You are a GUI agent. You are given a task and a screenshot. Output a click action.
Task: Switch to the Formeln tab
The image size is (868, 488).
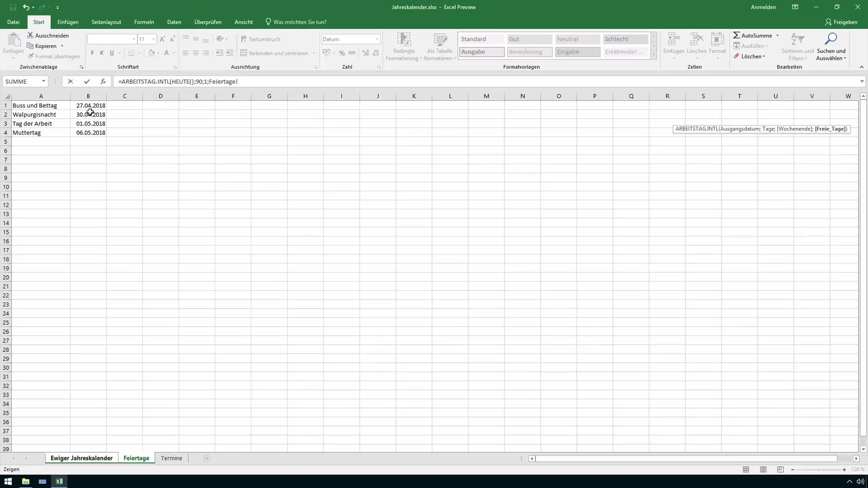pos(144,22)
